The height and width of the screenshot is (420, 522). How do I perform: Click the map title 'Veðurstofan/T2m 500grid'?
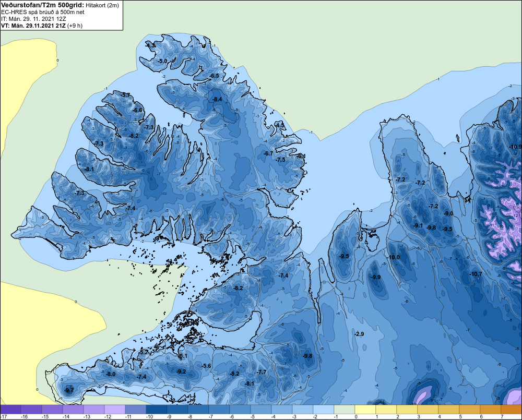pyautogui.click(x=43, y=5)
